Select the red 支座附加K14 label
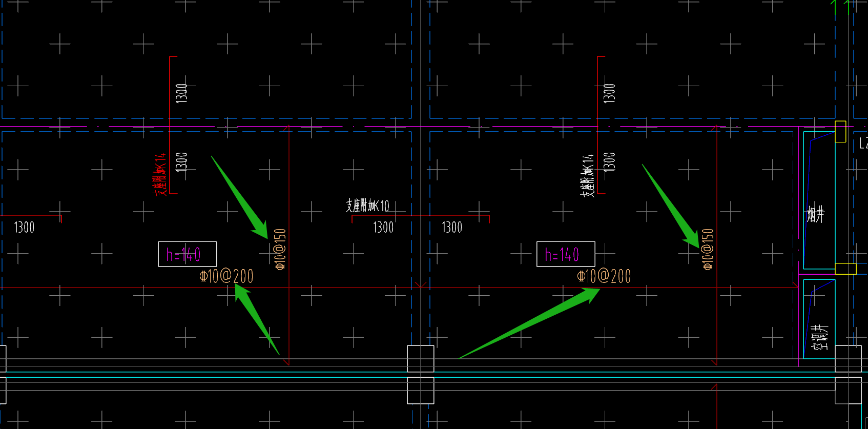 pyautogui.click(x=160, y=174)
